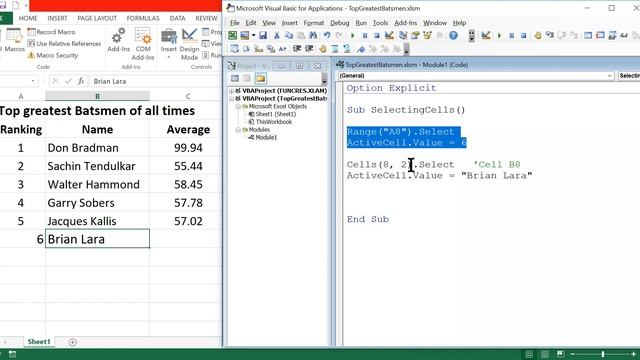This screenshot has height=360, width=640.
Task: Open the Run menu in VBA editor
Action: tap(361, 23)
